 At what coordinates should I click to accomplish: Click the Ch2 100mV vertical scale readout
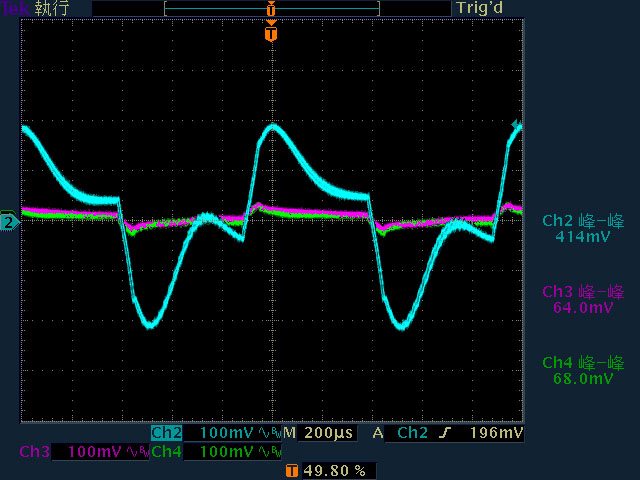click(x=227, y=433)
